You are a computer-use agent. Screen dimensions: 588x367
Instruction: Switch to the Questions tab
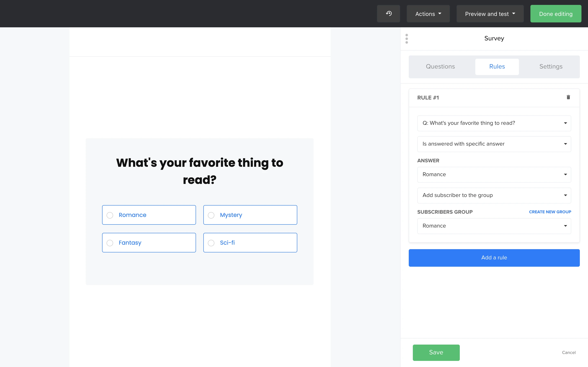tap(440, 66)
